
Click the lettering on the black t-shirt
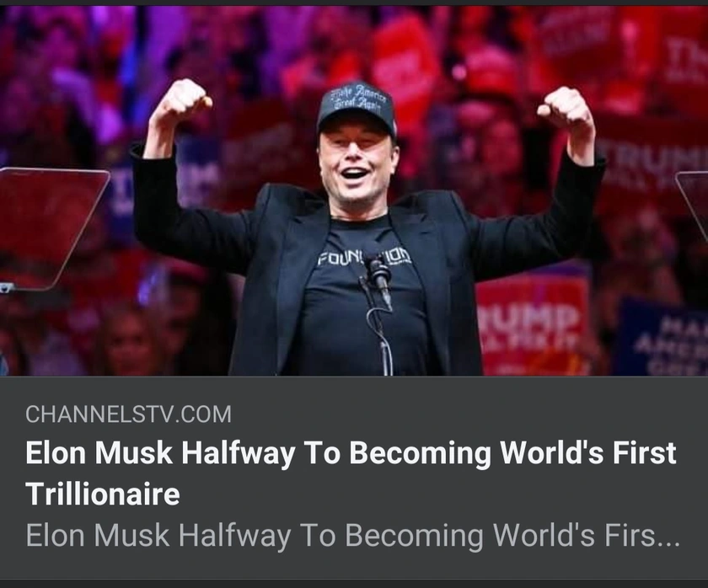[364, 258]
